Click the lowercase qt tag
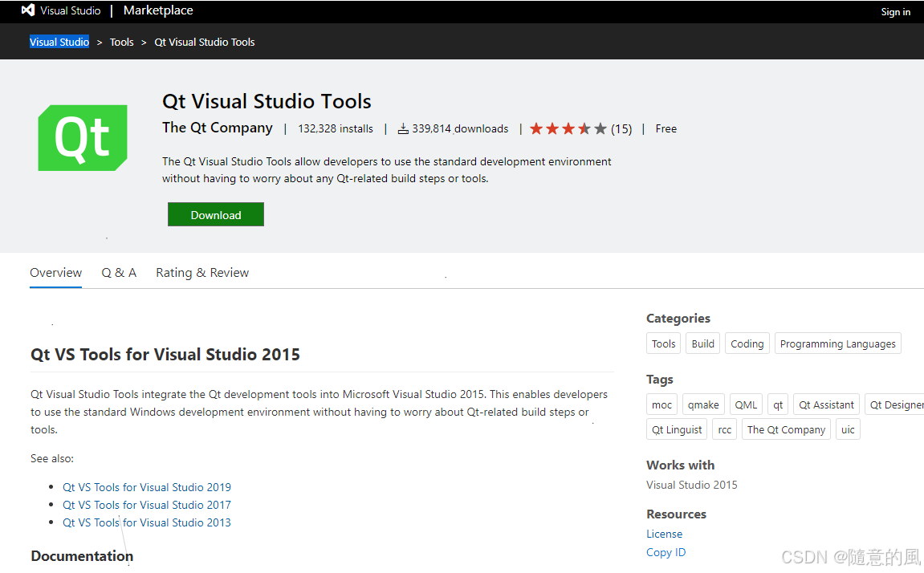This screenshot has width=924, height=573. [778, 404]
